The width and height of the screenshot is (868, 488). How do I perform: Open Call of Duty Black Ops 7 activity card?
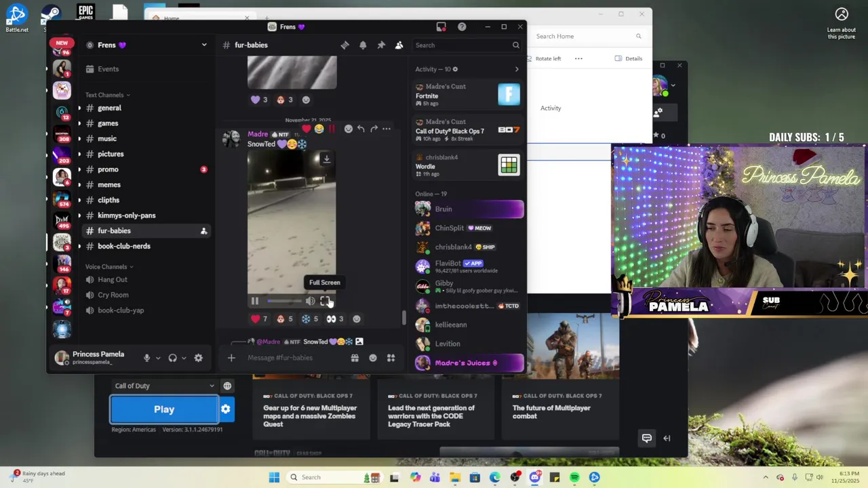tap(468, 130)
